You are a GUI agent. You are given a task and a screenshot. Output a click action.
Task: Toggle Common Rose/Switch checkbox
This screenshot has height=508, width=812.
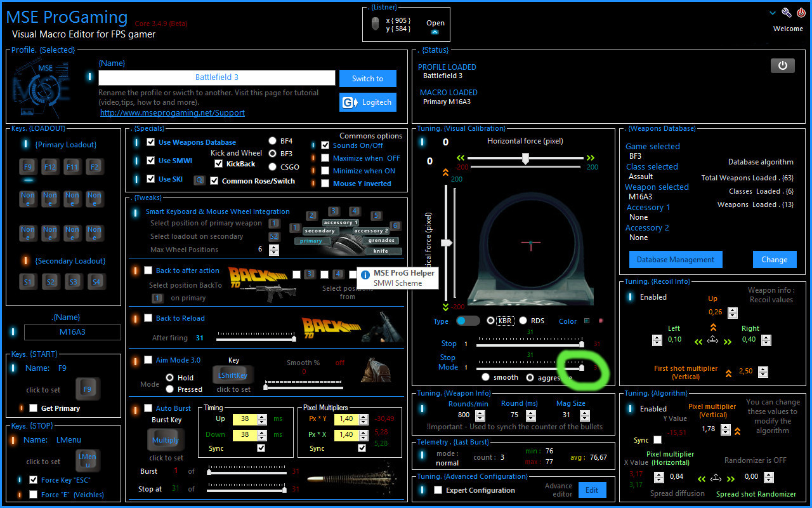point(214,181)
